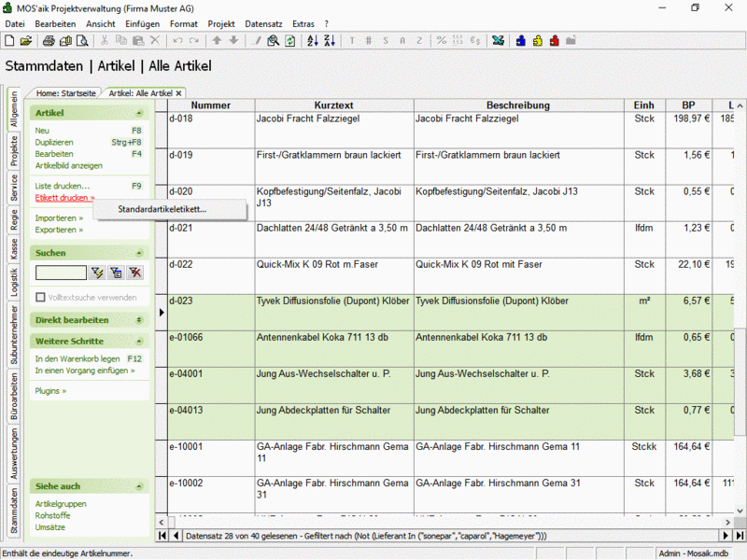Open Rohstoffe under Siehe auch
The width and height of the screenshot is (747, 560).
(x=52, y=515)
